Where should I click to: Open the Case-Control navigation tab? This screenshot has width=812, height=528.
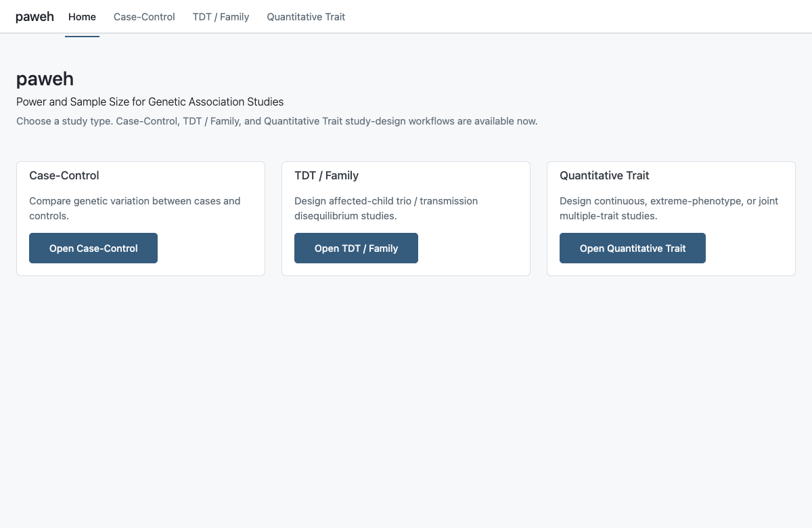click(x=144, y=17)
